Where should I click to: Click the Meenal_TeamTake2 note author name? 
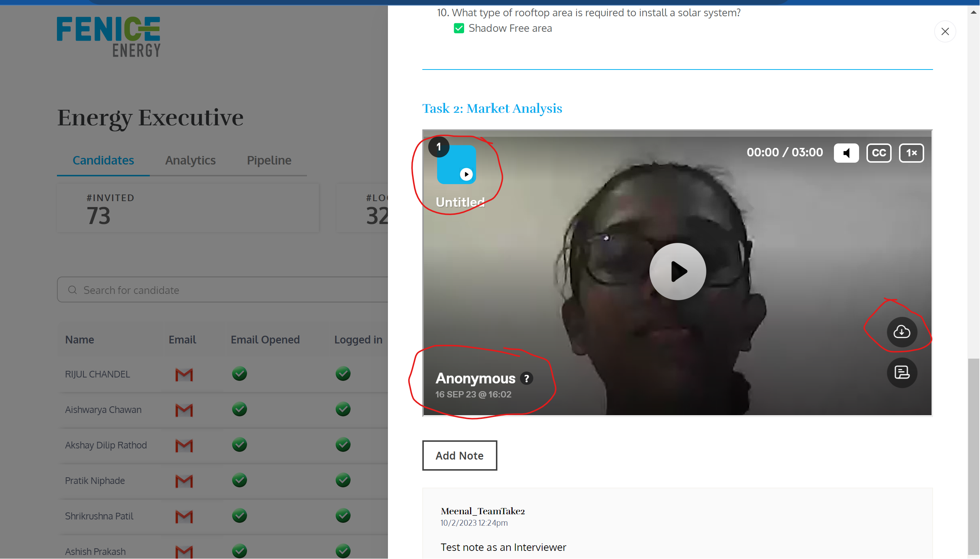click(x=483, y=511)
